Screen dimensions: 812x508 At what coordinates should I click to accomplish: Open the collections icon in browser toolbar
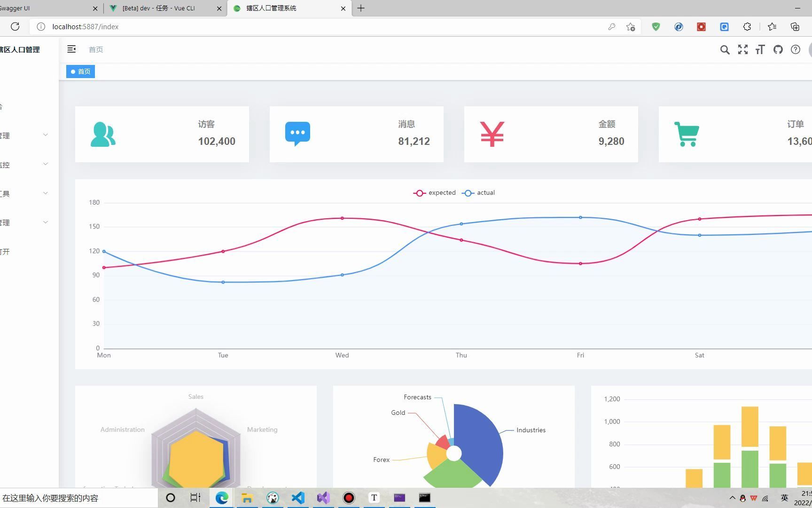point(795,27)
